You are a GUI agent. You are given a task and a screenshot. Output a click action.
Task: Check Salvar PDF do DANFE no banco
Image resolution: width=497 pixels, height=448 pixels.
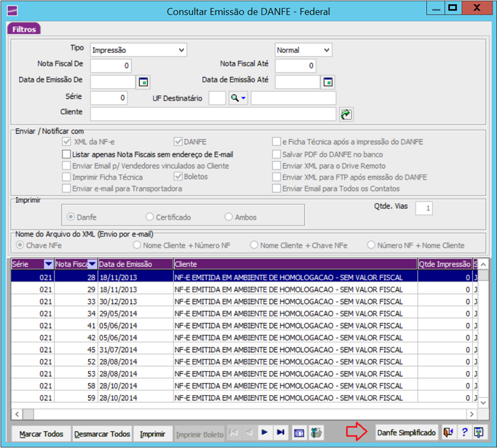(277, 154)
